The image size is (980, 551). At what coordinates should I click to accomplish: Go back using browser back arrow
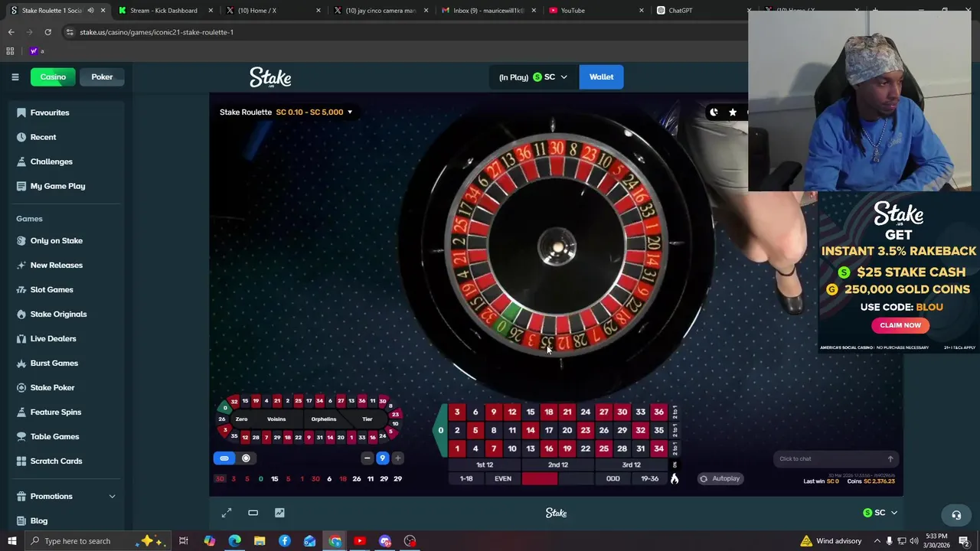(x=11, y=32)
